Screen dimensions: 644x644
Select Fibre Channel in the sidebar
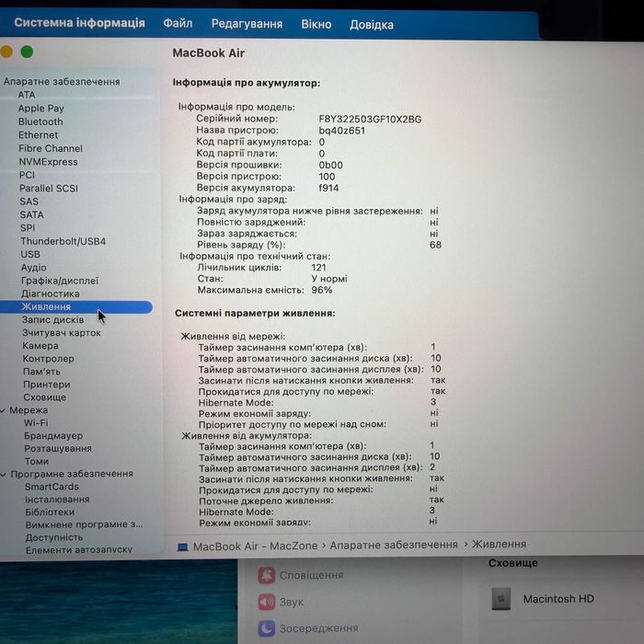pos(51,148)
